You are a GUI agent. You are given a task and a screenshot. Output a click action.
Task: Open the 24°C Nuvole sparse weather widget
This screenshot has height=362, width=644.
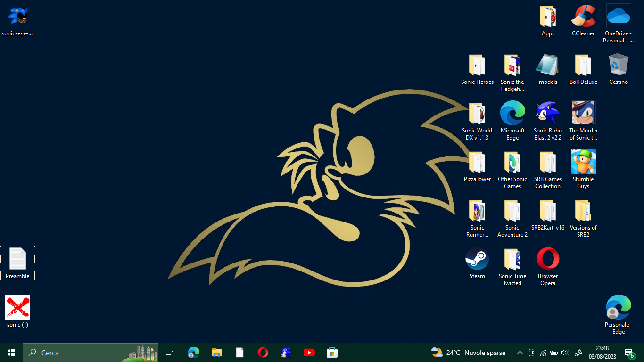(x=468, y=353)
